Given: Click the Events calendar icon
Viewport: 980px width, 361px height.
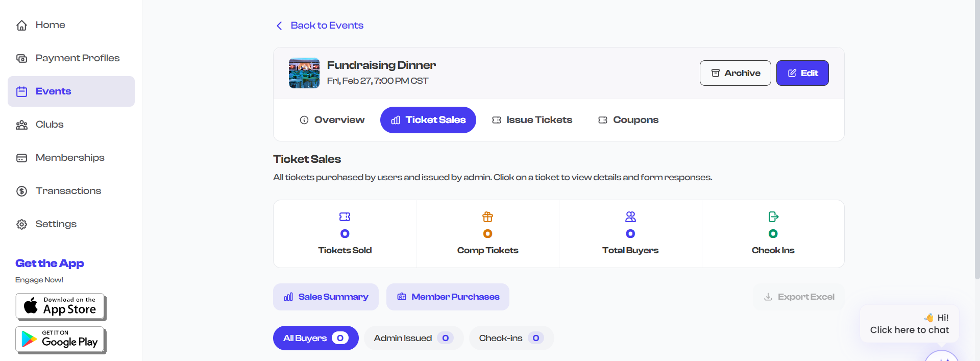Looking at the screenshot, I should [21, 91].
